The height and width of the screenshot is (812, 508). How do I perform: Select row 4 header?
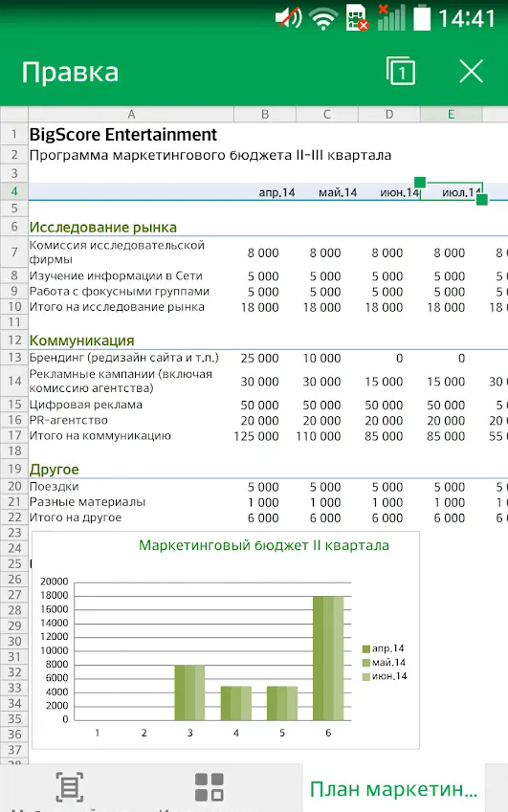[x=14, y=191]
